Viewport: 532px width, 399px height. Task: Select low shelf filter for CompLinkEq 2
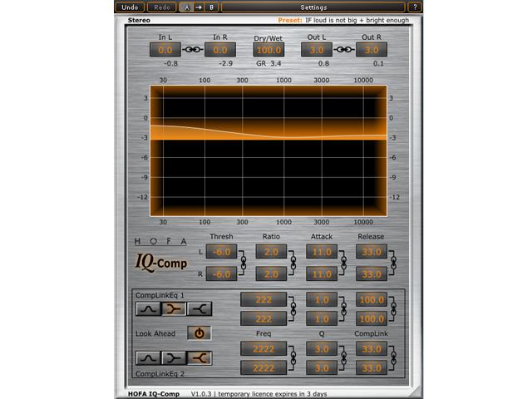[x=174, y=358]
